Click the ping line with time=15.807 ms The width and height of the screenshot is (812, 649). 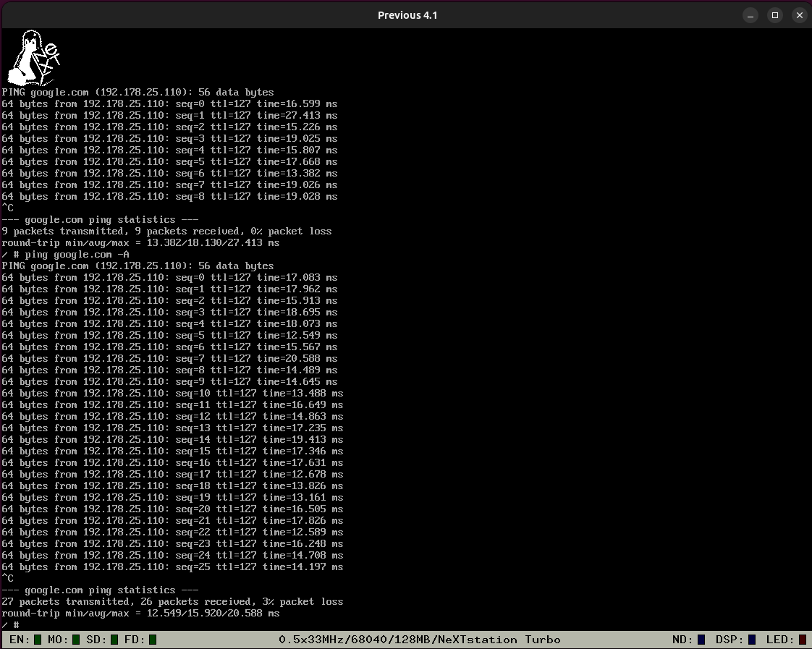pos(169,150)
